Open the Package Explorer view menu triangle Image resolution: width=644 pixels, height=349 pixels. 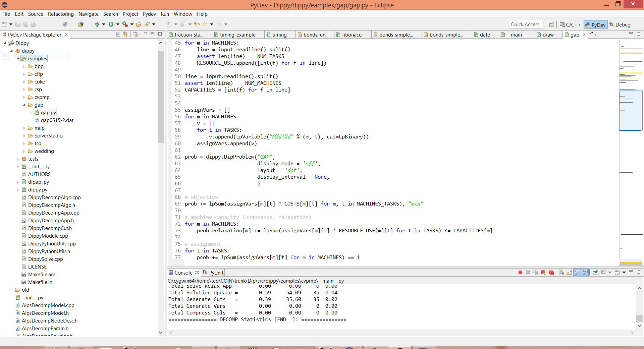pyautogui.click(x=145, y=34)
